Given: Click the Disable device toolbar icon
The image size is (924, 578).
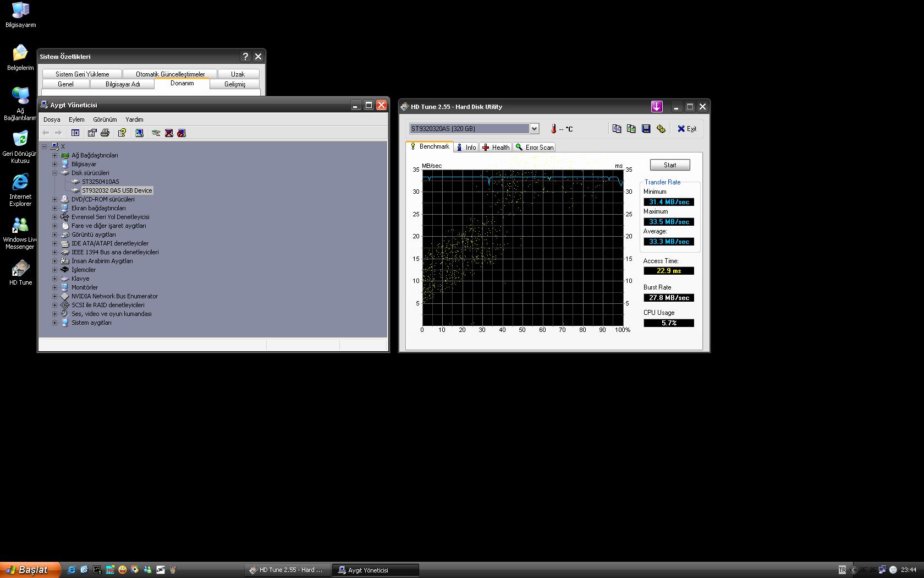Looking at the screenshot, I should coord(182,133).
